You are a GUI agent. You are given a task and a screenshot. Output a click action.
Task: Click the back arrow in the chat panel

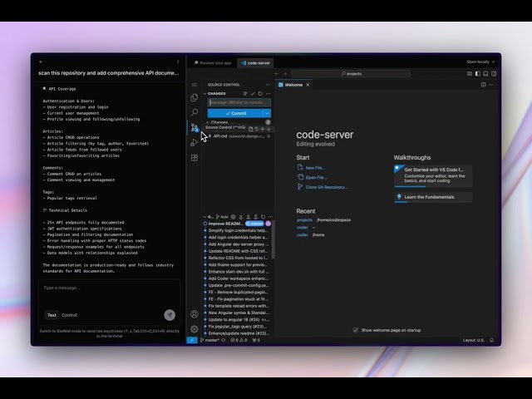(x=41, y=62)
